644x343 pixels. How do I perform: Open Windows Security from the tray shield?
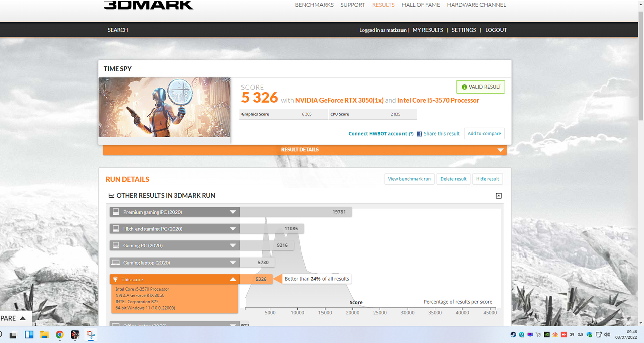(589, 335)
